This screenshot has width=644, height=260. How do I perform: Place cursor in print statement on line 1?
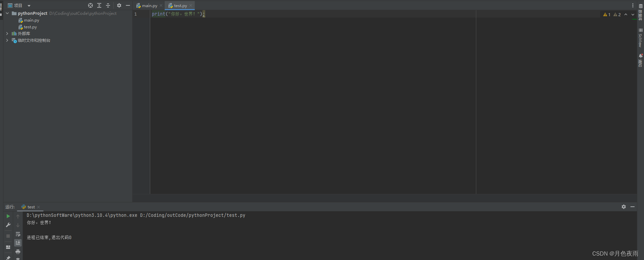point(178,14)
